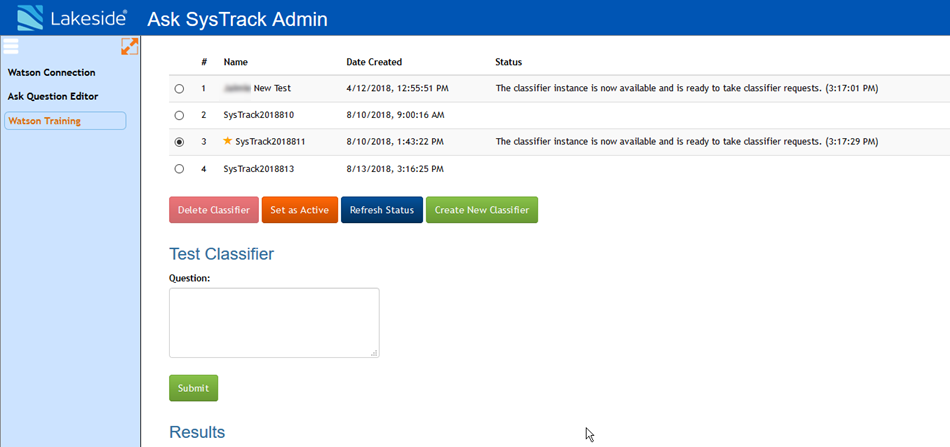Open Ask Question Editor in the sidebar
This screenshot has height=447, width=950.
pyautogui.click(x=53, y=96)
